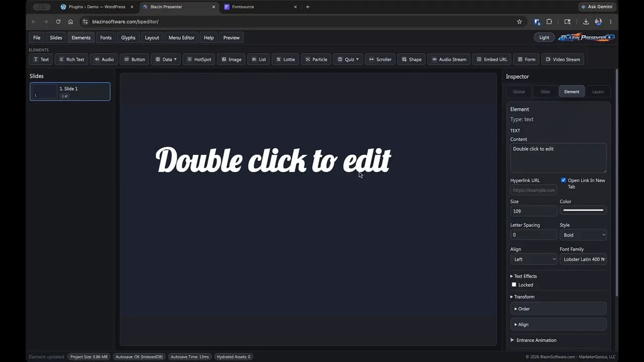The width and height of the screenshot is (644, 362).
Task: Open the Layout menu
Action: coord(152,38)
